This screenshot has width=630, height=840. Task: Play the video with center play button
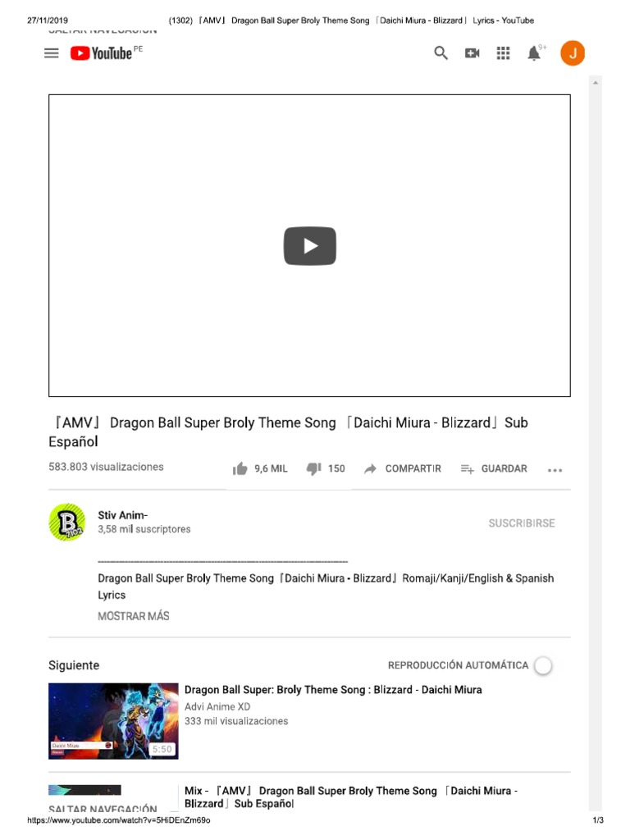(309, 246)
